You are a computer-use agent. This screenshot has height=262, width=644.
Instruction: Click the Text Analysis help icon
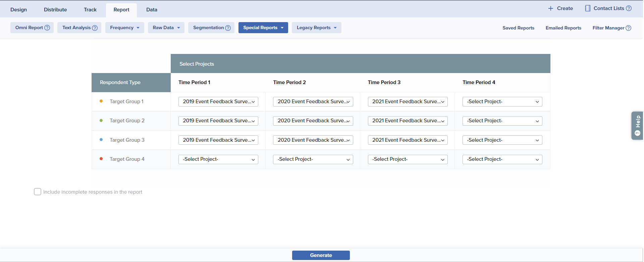95,28
